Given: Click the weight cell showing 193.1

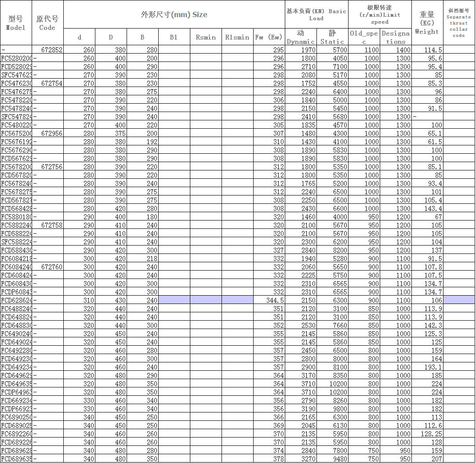Looking at the screenshot, I should [427, 367].
